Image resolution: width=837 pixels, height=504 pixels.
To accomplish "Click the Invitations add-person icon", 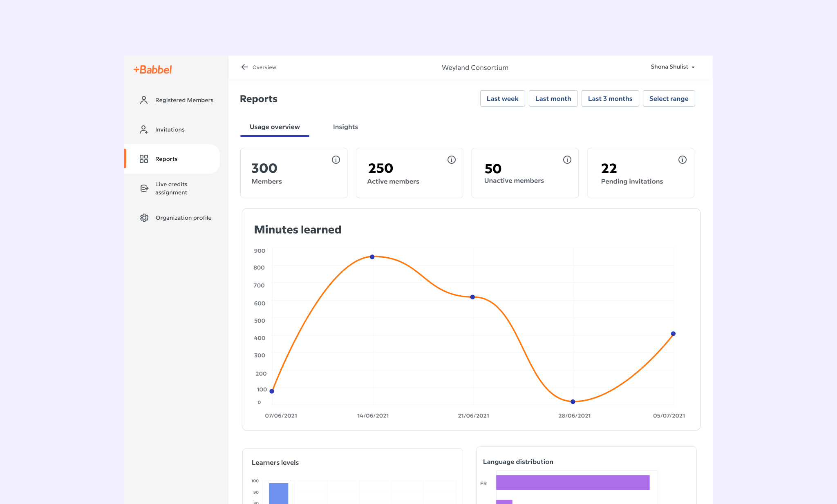I will tap(143, 129).
